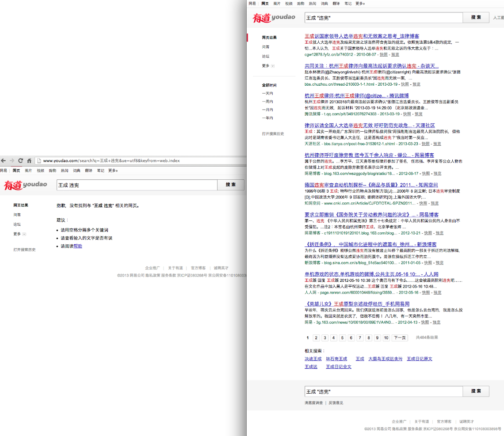The height and width of the screenshot is (436, 504).
Task: Open the 反馈意见 link
Action: [x=336, y=403]
